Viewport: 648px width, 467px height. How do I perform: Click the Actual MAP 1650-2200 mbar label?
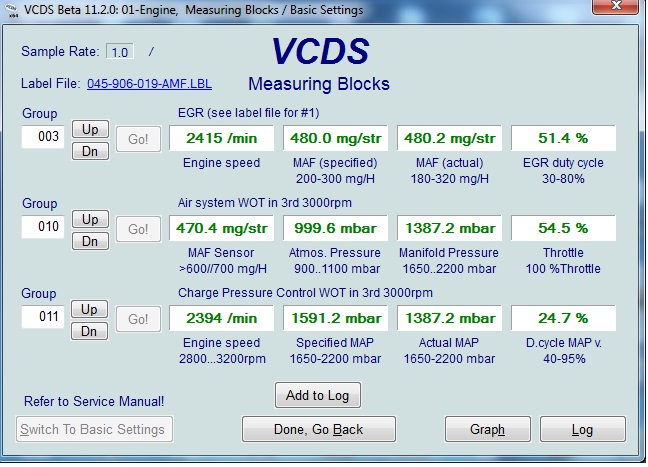click(x=449, y=350)
